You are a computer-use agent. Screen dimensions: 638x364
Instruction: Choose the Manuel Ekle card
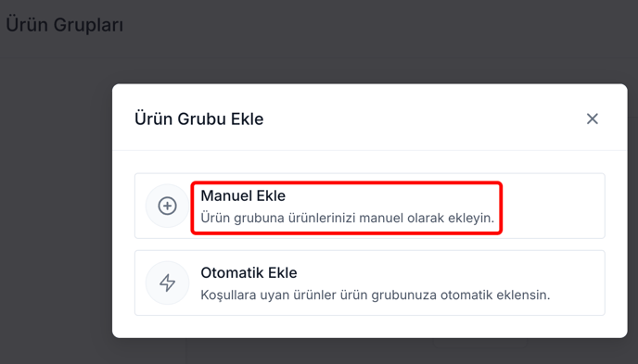(x=369, y=206)
